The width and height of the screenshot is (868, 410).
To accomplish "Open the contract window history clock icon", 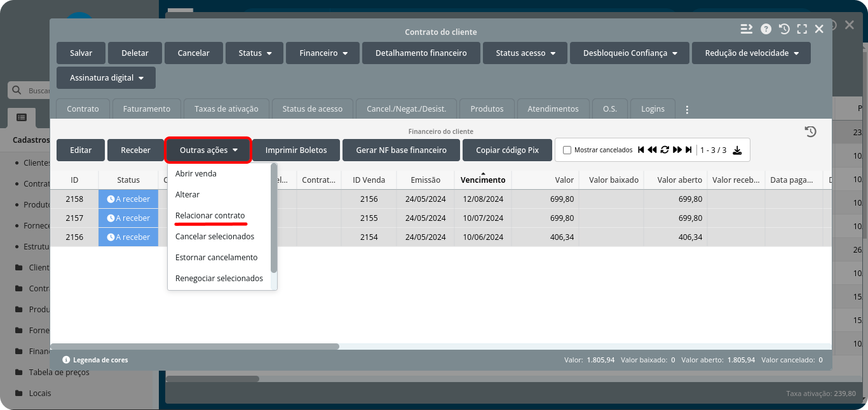I will (x=784, y=29).
